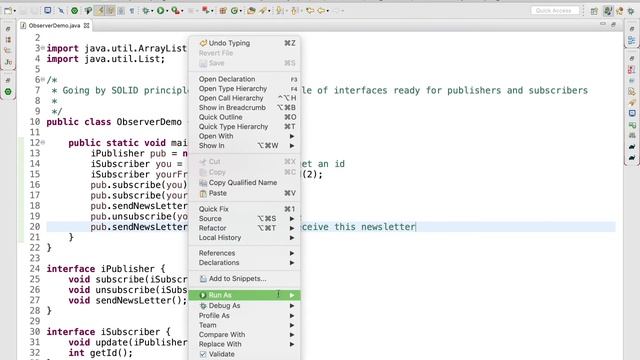Select Open Type Hierarchy menu item
Image resolution: width=640 pixels, height=360 pixels.
click(244, 89)
